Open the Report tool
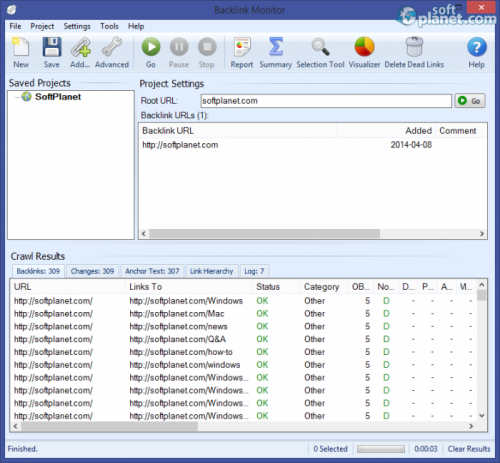The height and width of the screenshot is (463, 500). [242, 52]
